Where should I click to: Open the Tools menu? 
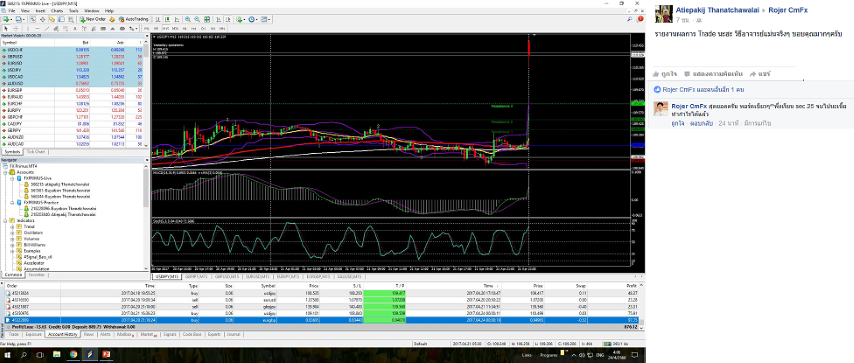click(x=74, y=11)
